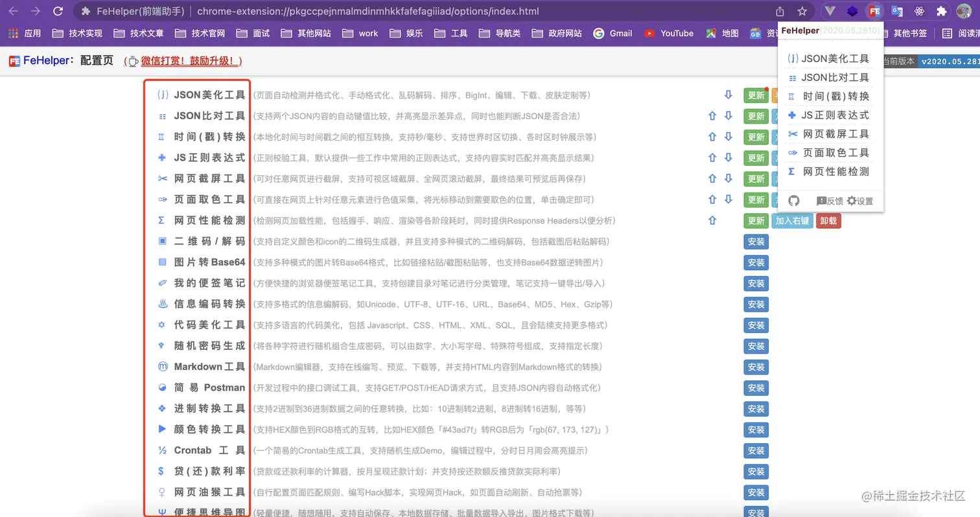980x517 pixels.
Task: Click the blue layered-stack extension icon
Action: (853, 12)
